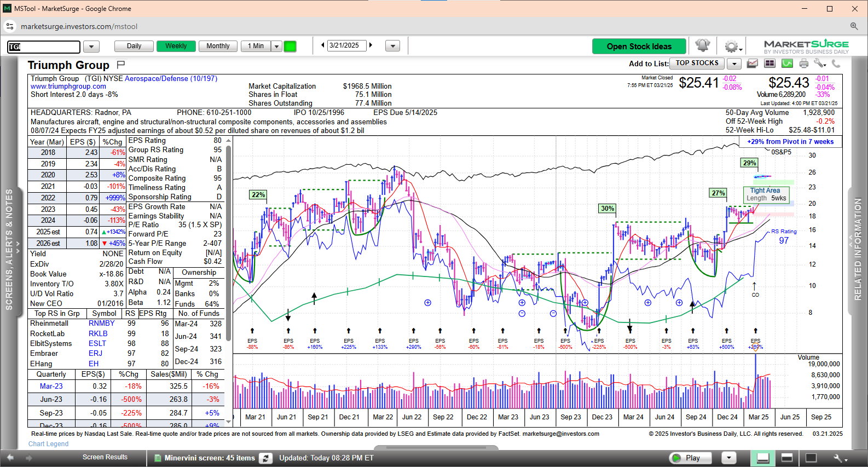
Task: Open the Aerospace/Defense industry group link
Action: pos(171,79)
